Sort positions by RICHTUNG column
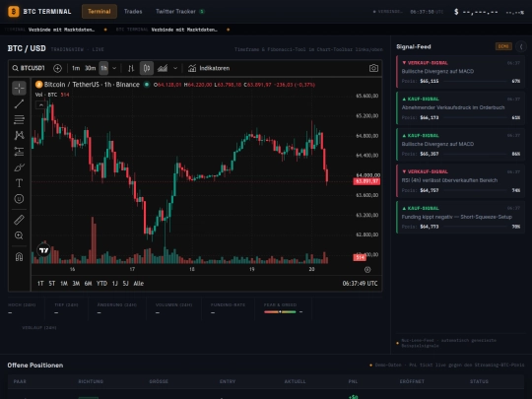Screen dimensions: 532x399 point(91,381)
